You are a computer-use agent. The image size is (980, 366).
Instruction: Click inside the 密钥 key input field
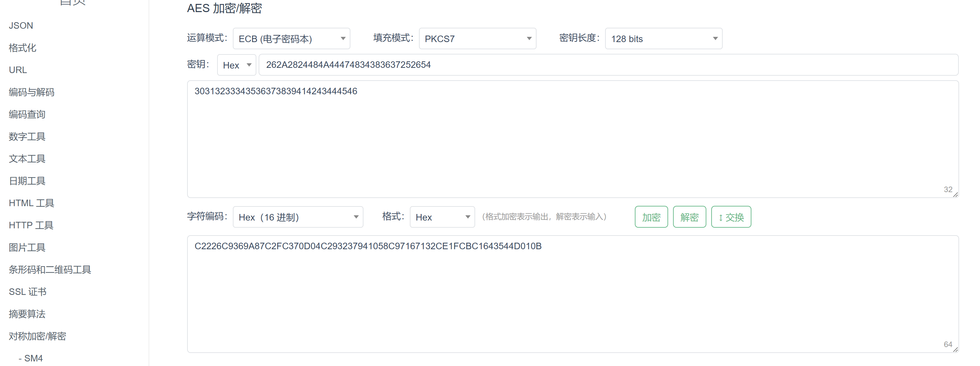(608, 65)
